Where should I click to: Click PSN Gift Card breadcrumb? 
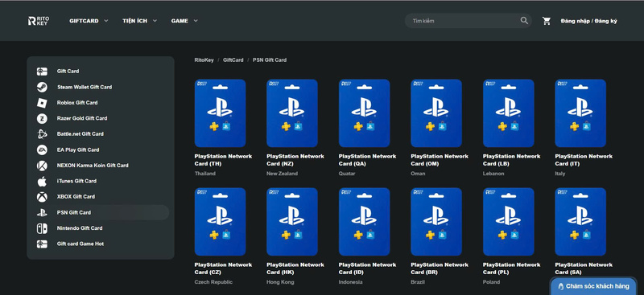pyautogui.click(x=270, y=60)
